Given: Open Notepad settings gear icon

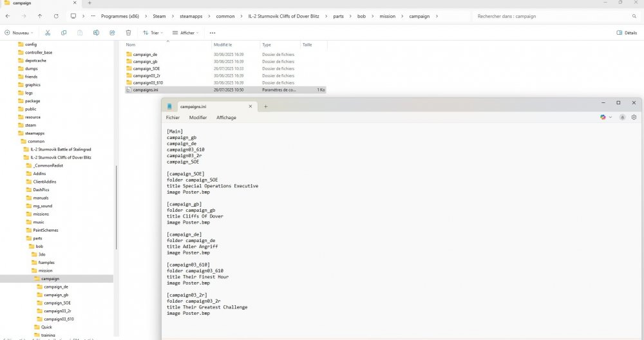Looking at the screenshot, I should pos(634,117).
